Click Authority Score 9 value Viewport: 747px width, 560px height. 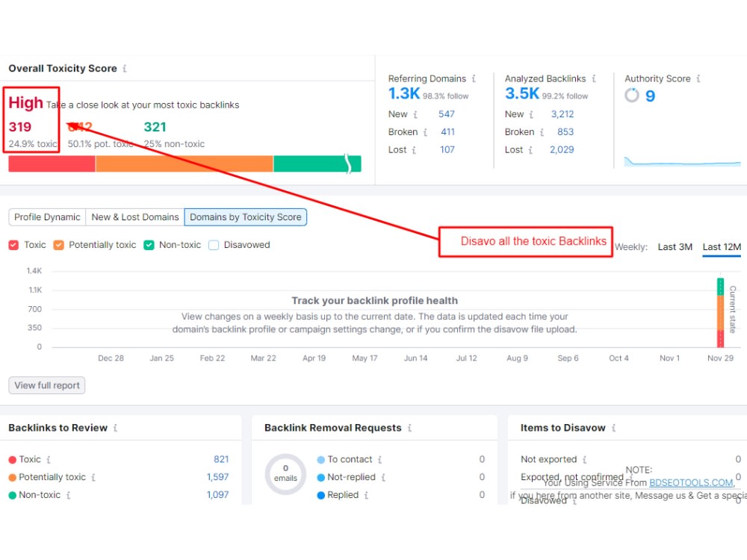point(651,96)
